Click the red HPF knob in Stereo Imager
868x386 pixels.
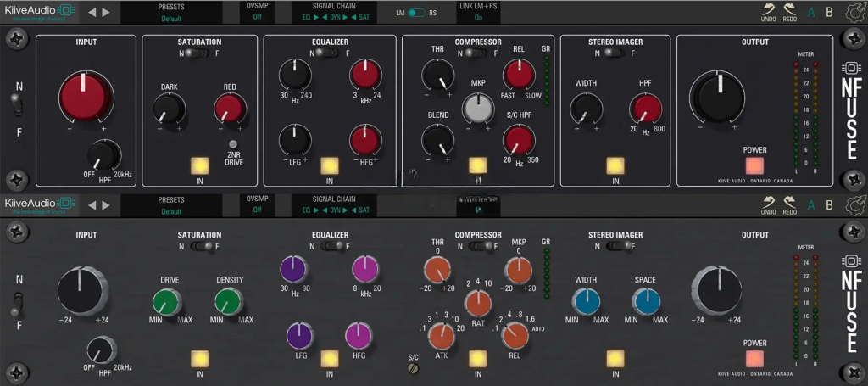click(645, 109)
